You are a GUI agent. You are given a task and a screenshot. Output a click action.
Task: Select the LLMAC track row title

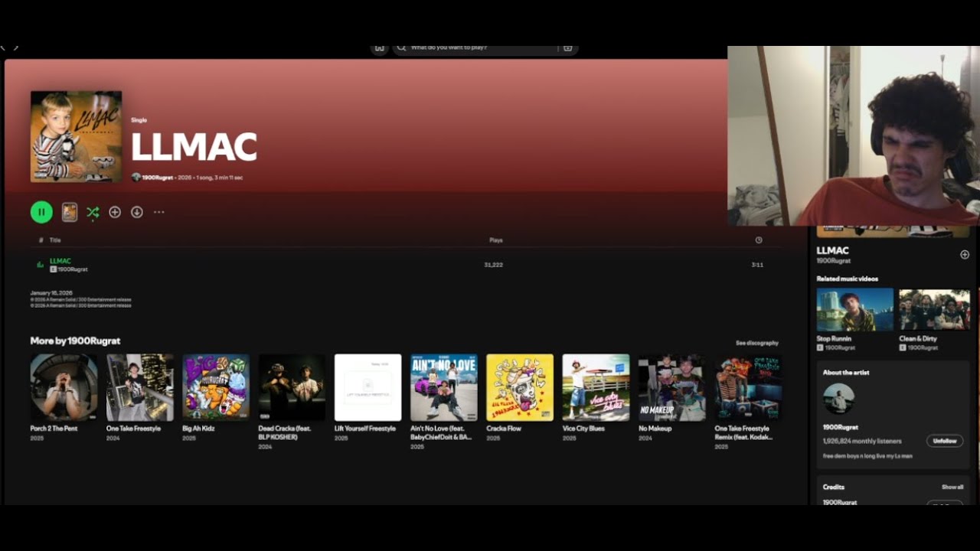pyautogui.click(x=60, y=261)
